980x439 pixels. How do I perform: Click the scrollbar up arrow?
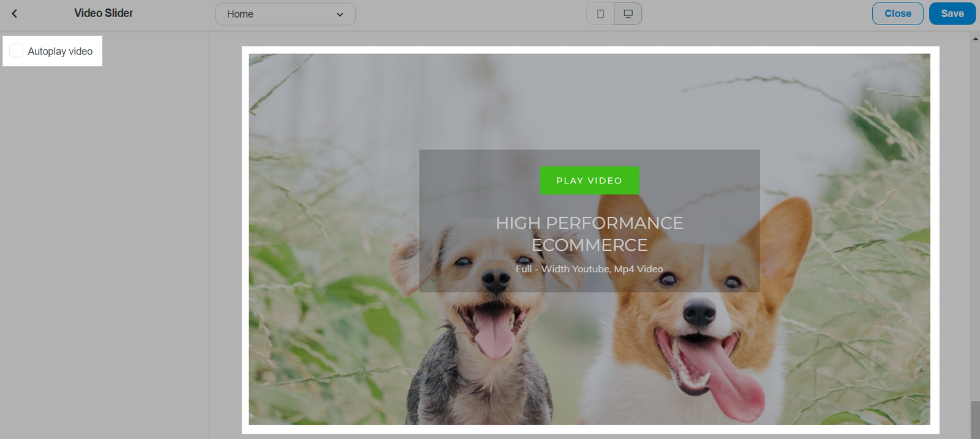pos(975,39)
